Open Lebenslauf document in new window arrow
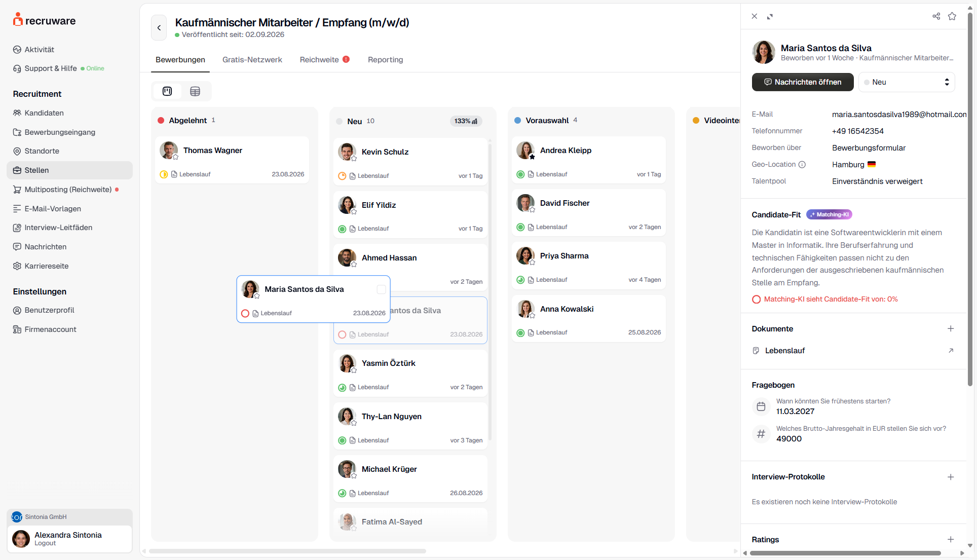This screenshot has height=560, width=977. tap(951, 350)
